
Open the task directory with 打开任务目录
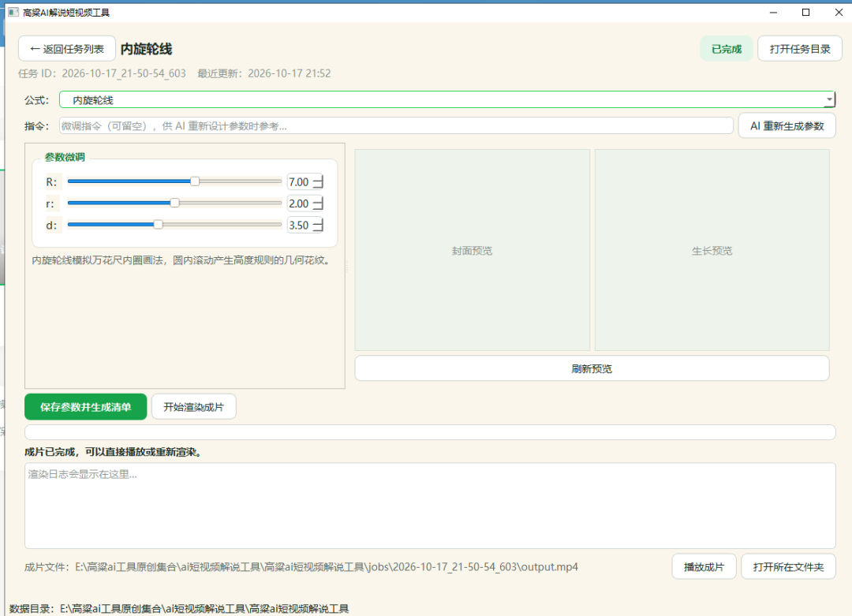coord(800,49)
